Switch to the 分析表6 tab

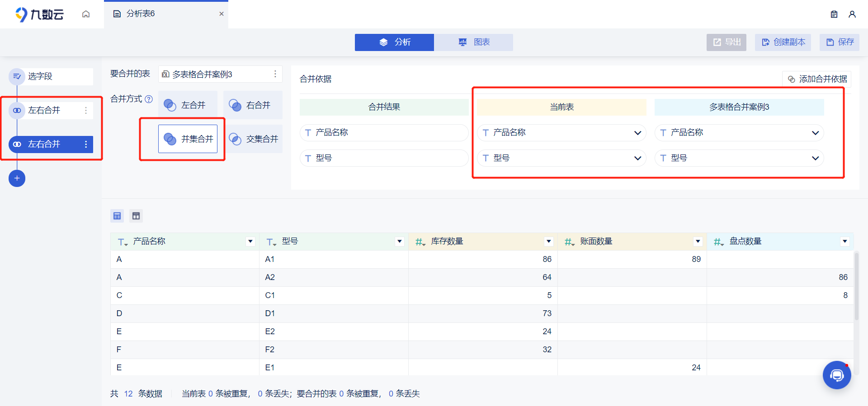[x=166, y=14]
